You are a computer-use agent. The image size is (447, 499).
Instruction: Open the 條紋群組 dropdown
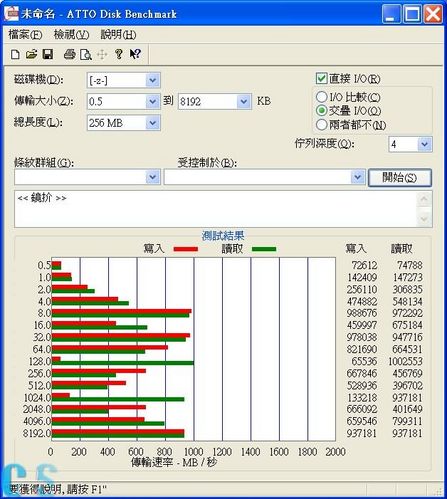coord(153,177)
